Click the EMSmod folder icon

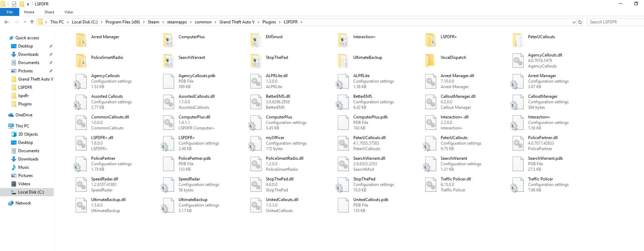256,40
